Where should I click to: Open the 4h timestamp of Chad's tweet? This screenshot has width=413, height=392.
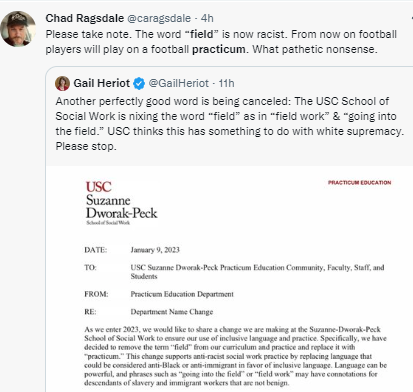pyautogui.click(x=207, y=18)
